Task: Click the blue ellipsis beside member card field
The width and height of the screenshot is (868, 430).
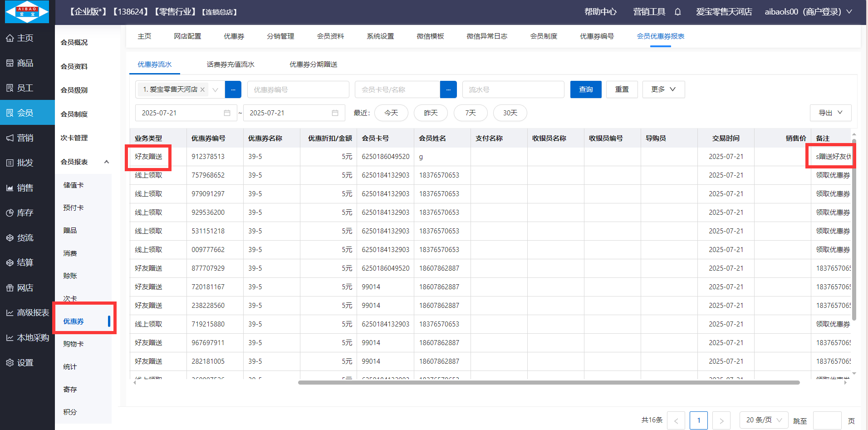Action: [448, 90]
